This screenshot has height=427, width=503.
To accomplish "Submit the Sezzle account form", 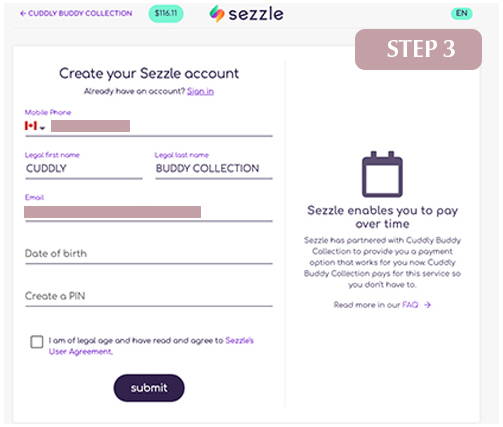I will (x=149, y=388).
